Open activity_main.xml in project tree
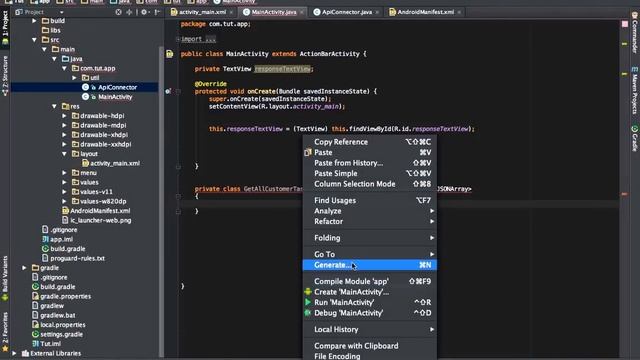This screenshot has height=360, width=640. [115, 163]
